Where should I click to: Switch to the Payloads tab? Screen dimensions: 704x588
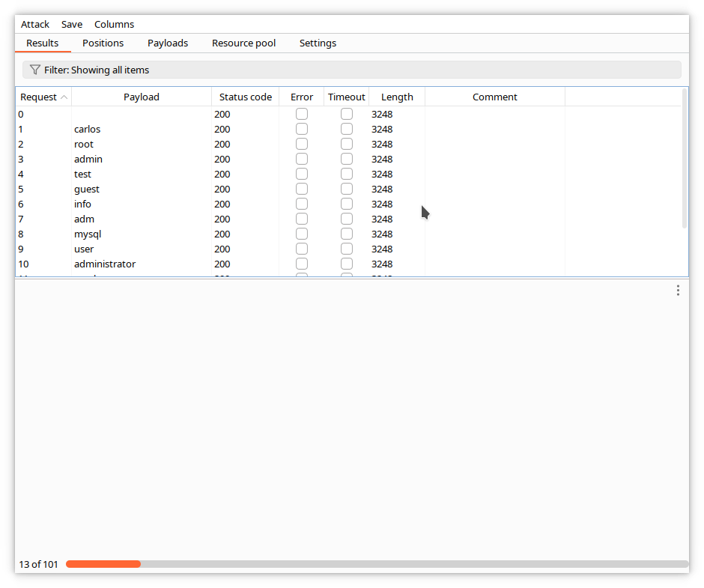click(168, 43)
